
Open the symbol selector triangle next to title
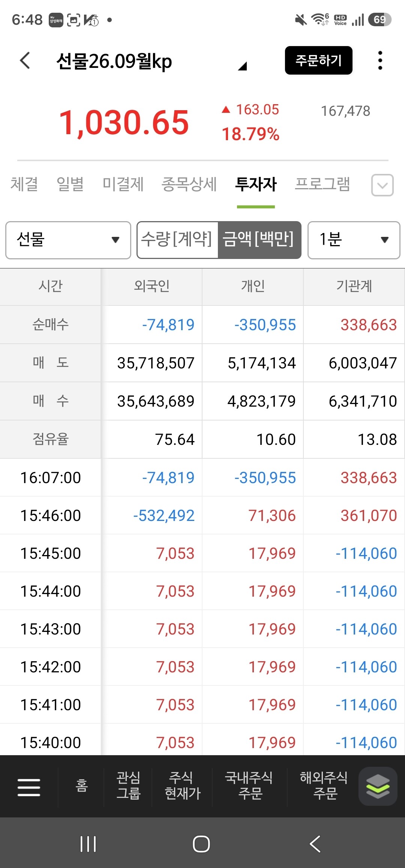pyautogui.click(x=243, y=66)
